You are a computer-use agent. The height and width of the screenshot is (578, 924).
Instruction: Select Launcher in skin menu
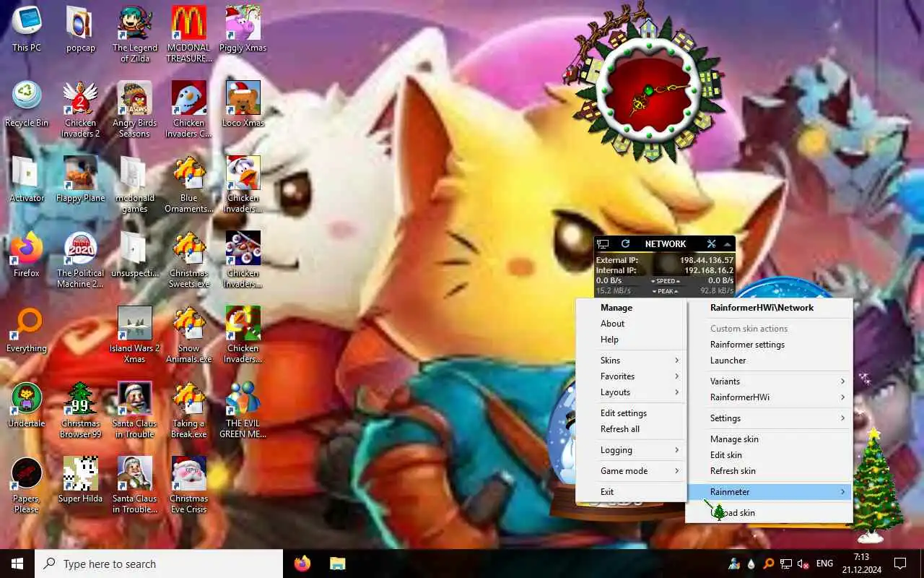[x=769, y=361]
